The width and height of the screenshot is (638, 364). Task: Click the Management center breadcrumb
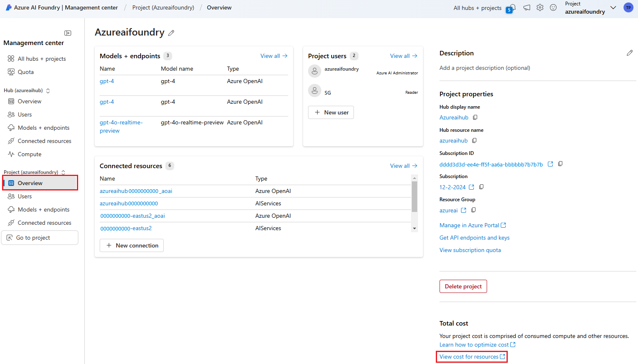[91, 7]
